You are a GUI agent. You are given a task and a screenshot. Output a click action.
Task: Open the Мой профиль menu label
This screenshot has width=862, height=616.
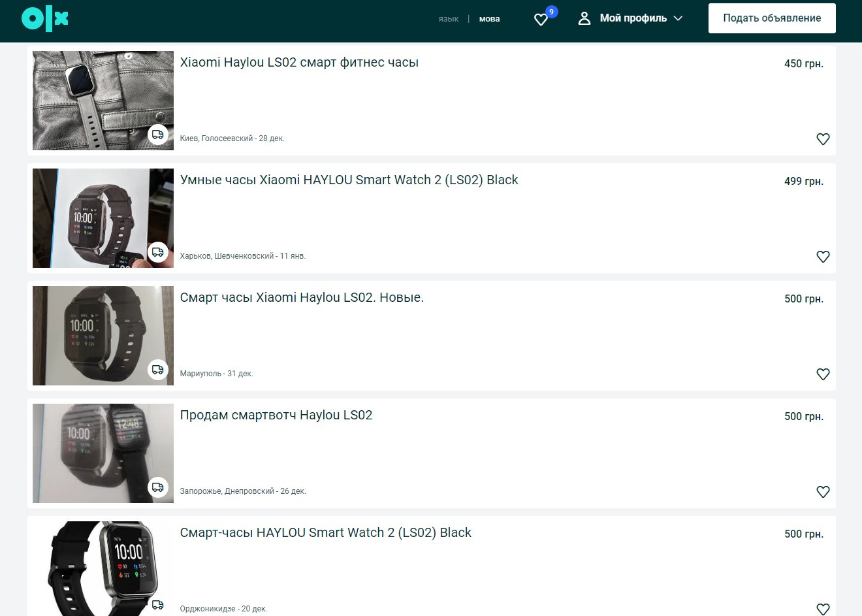pos(633,18)
